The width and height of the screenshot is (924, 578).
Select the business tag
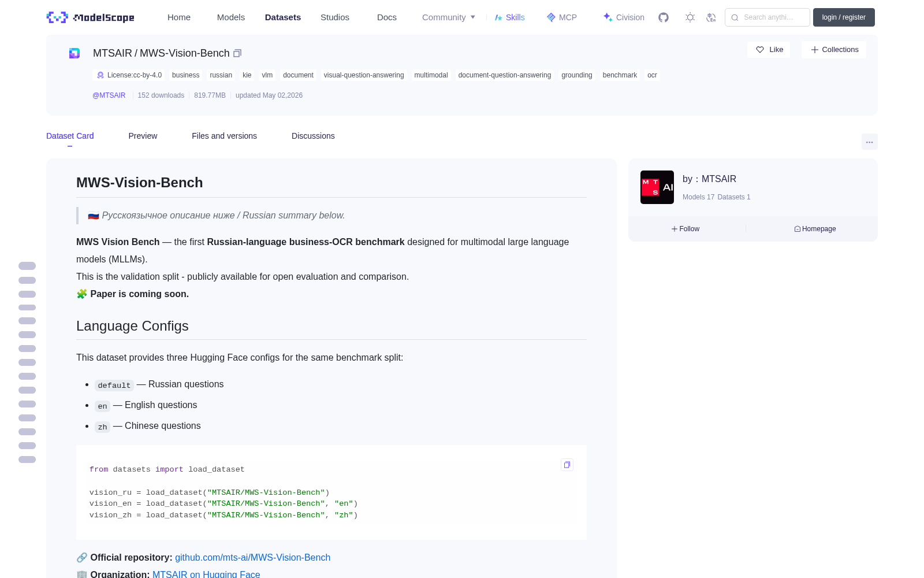tap(185, 75)
